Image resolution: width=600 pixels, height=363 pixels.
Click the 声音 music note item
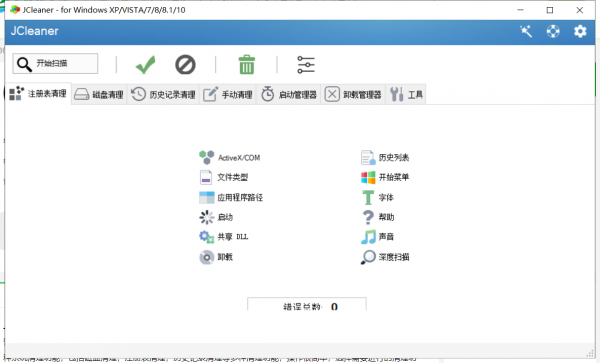coord(377,237)
